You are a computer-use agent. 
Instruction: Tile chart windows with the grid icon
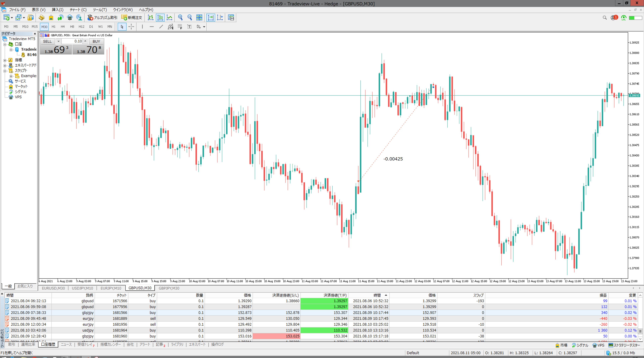(x=199, y=17)
